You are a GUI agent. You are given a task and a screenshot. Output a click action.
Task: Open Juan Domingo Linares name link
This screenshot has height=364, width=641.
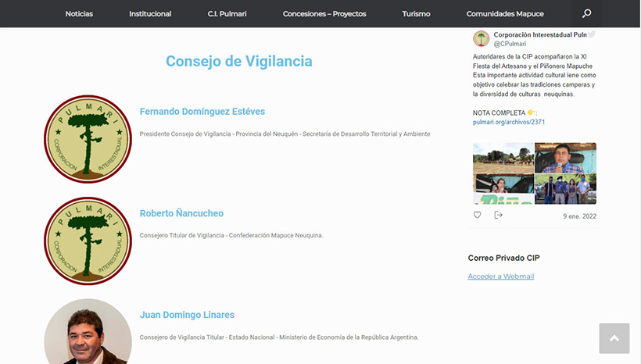tap(187, 315)
